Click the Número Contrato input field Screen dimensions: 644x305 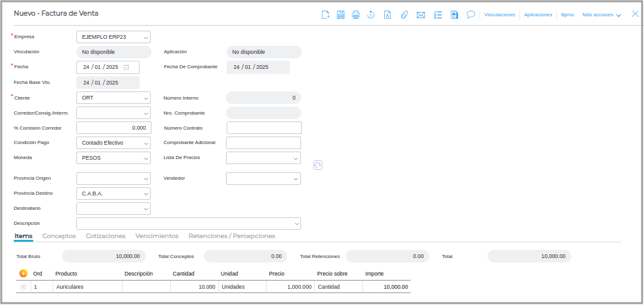pyautogui.click(x=263, y=128)
